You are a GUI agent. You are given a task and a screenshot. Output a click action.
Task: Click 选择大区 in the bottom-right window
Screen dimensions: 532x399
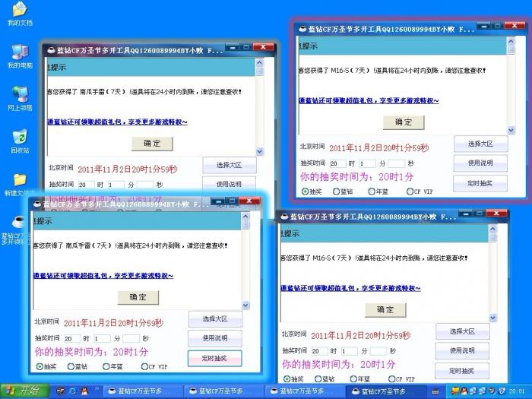[462, 331]
